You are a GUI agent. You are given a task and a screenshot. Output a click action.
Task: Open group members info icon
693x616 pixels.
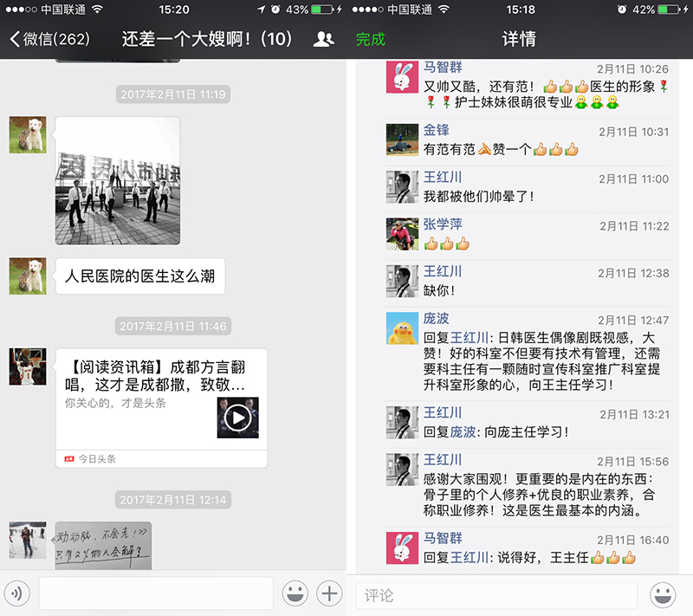click(x=324, y=39)
